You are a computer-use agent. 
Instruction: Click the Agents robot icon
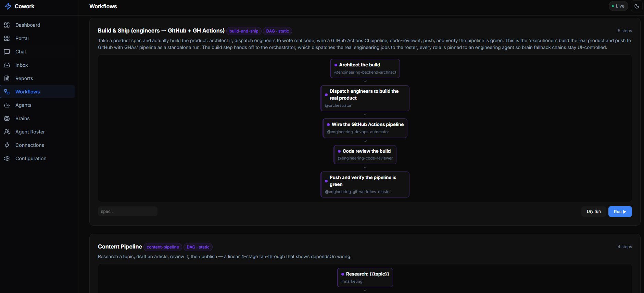pos(7,105)
